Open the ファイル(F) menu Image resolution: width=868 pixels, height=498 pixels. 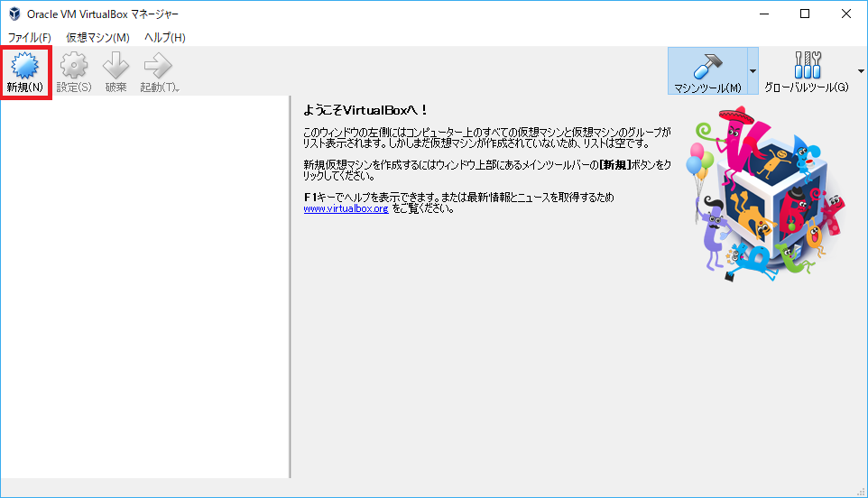point(30,38)
